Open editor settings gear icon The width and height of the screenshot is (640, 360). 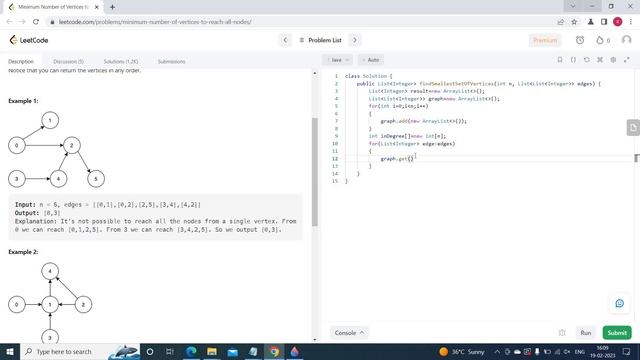(x=613, y=60)
